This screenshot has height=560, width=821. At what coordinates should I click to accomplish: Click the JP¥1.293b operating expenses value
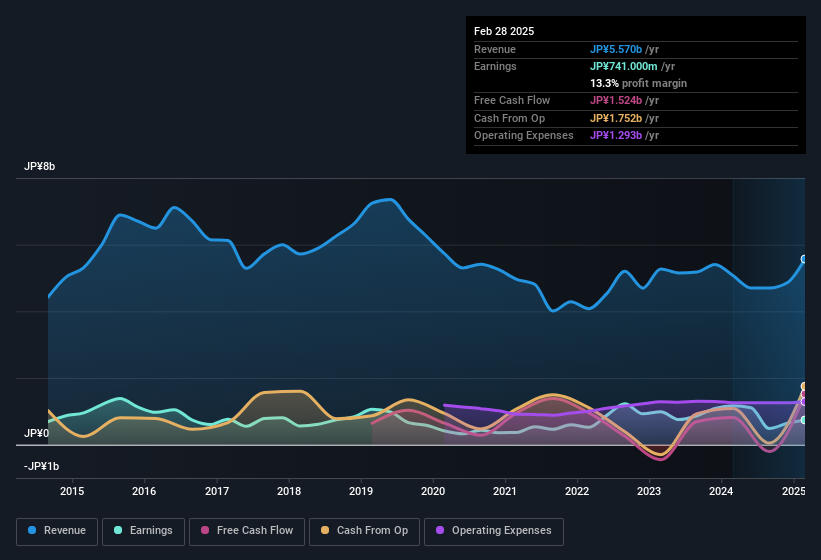[x=616, y=136]
